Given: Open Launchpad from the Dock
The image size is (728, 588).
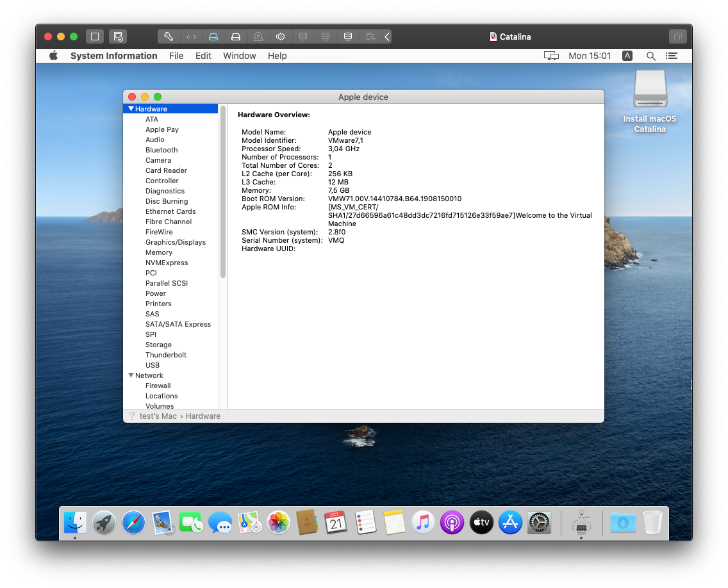Looking at the screenshot, I should (x=104, y=523).
